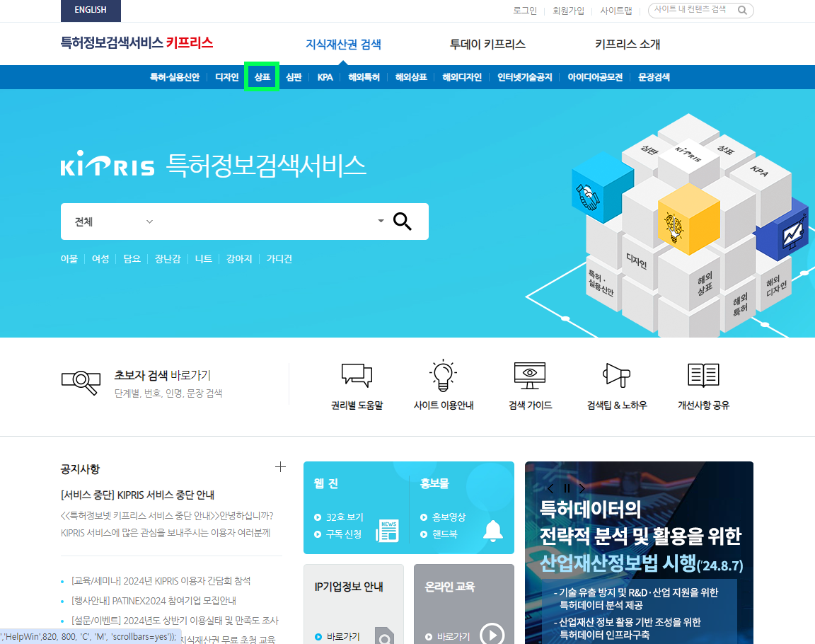Click the banner next arrow
Image resolution: width=815 pixels, height=644 pixels.
click(x=582, y=488)
